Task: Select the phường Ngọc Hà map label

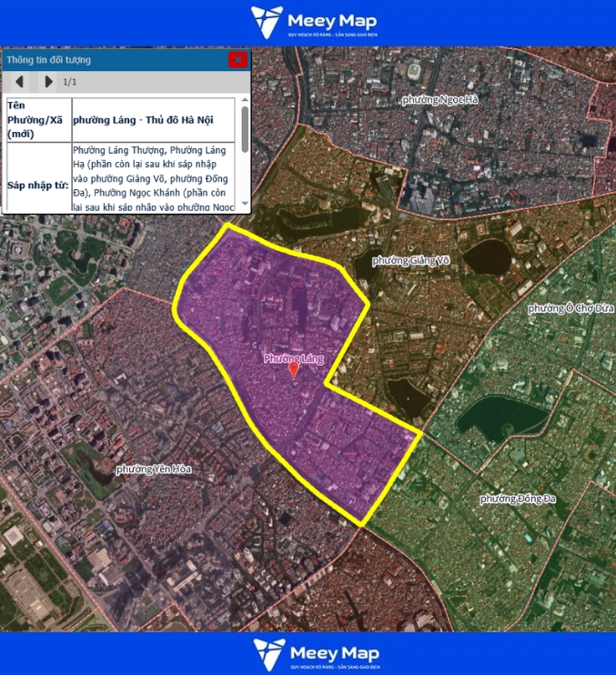Action: (440, 99)
